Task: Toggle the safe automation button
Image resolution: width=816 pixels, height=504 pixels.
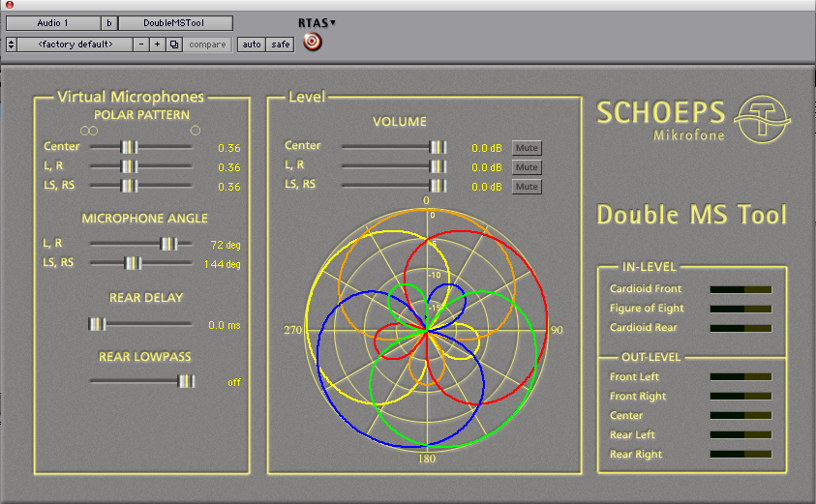Action: (x=281, y=44)
